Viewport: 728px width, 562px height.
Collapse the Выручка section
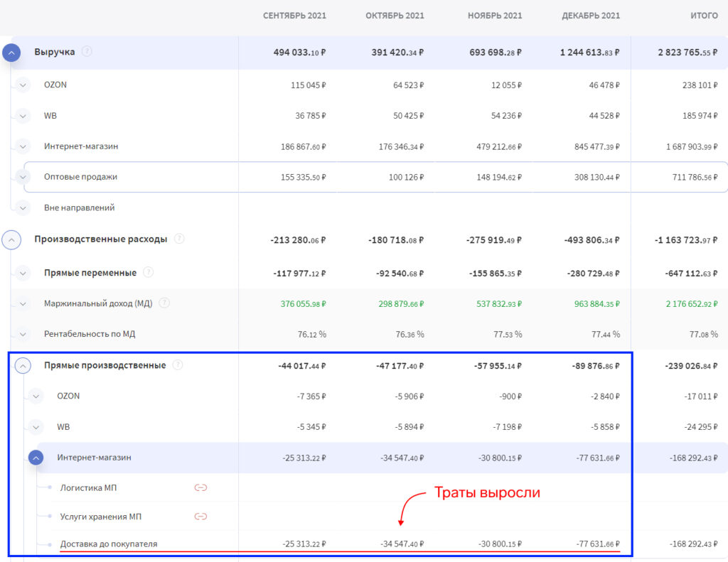coord(11,53)
